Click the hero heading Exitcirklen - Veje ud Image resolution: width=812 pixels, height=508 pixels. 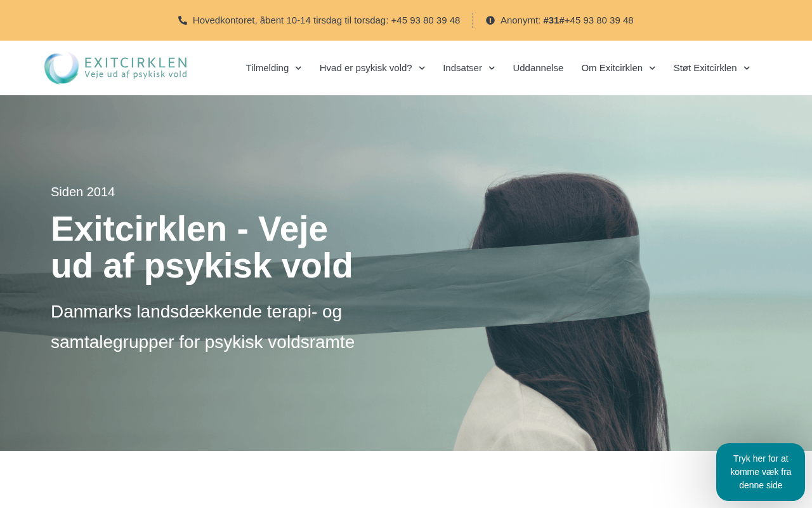(202, 247)
